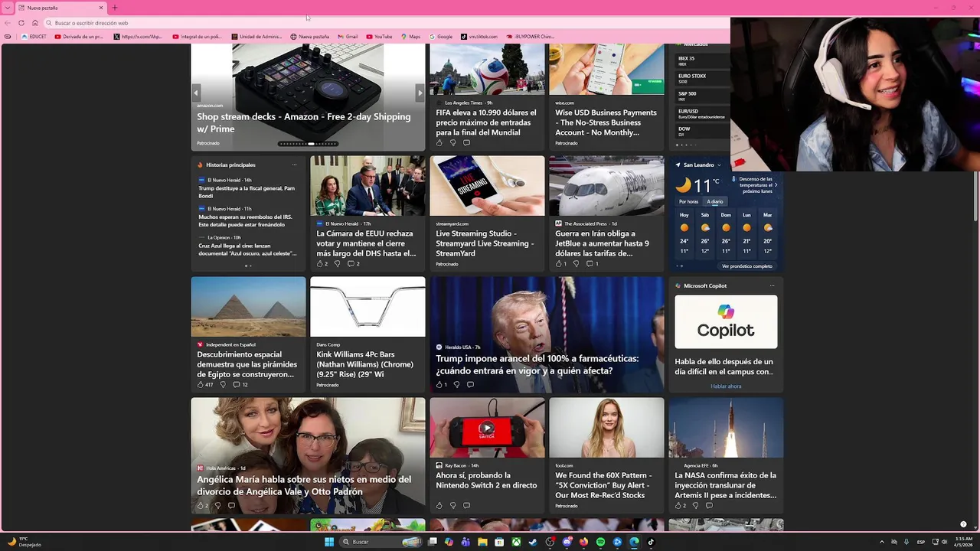Click the feedback icon near the page corner

963,524
